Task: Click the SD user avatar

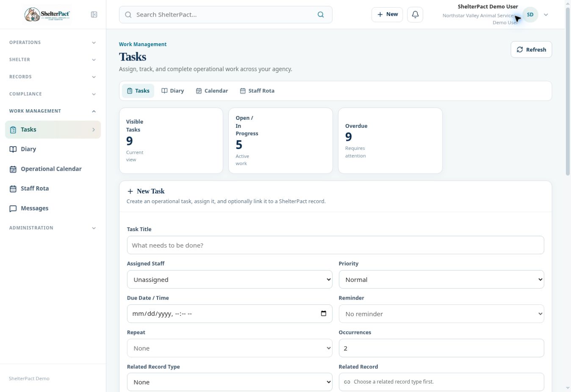Action: tap(530, 14)
